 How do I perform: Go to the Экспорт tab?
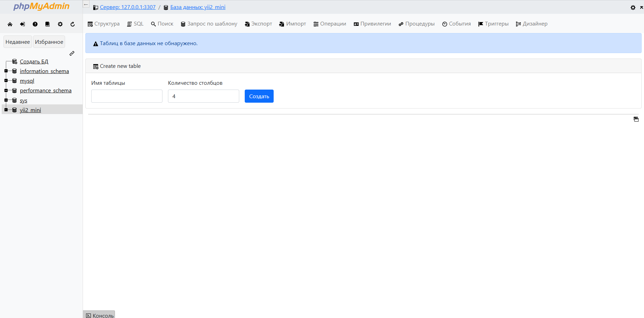coord(258,24)
